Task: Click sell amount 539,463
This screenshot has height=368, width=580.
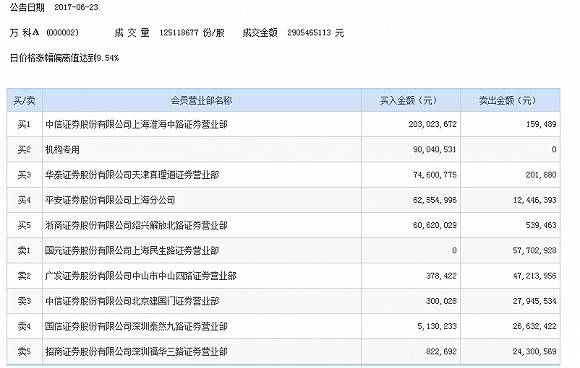Action: tap(541, 225)
